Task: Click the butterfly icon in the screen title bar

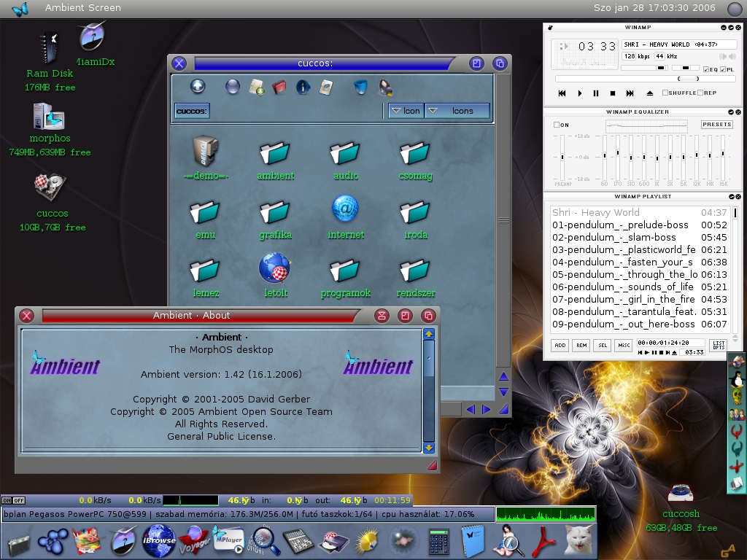Action: 20,9
